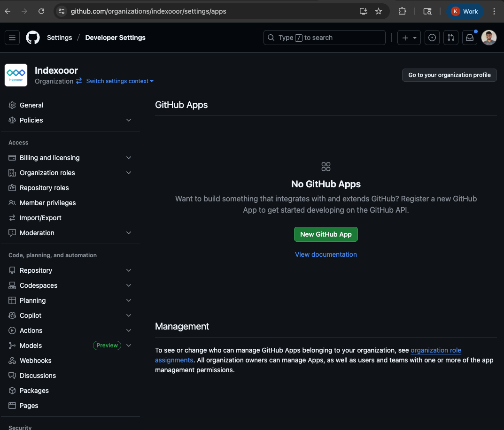The width and height of the screenshot is (504, 430).
Task: Expand the Actions chevron
Action: (x=129, y=330)
